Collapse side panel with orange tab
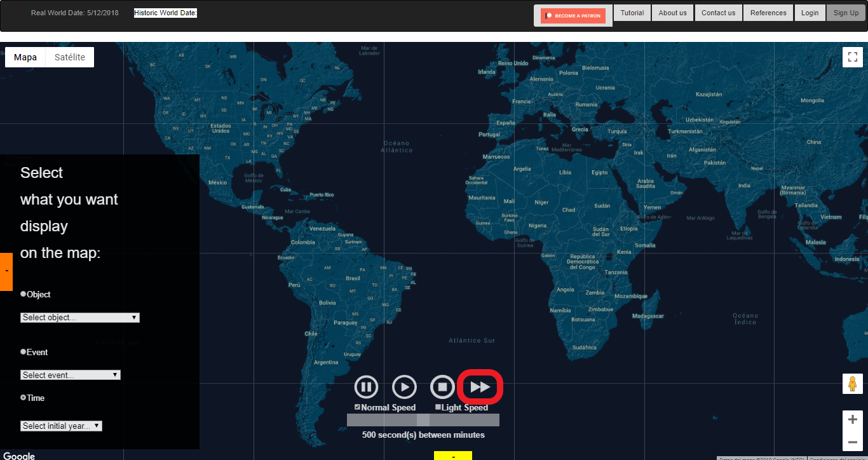 6,272
